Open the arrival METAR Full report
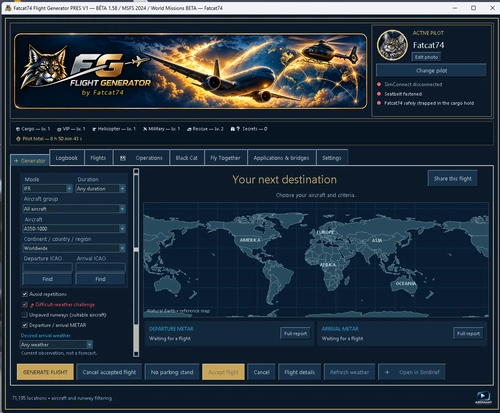 (468, 333)
